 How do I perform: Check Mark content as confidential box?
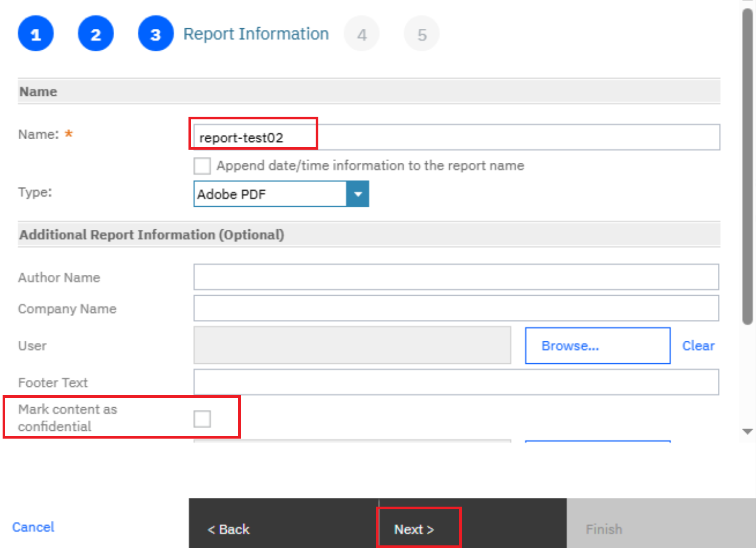[x=202, y=419]
